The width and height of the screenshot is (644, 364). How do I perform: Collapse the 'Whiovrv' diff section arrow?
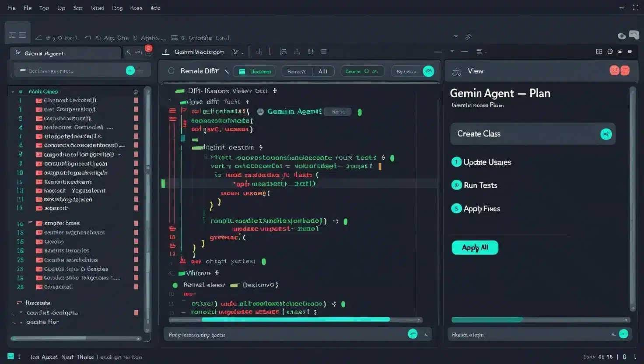[x=171, y=273]
